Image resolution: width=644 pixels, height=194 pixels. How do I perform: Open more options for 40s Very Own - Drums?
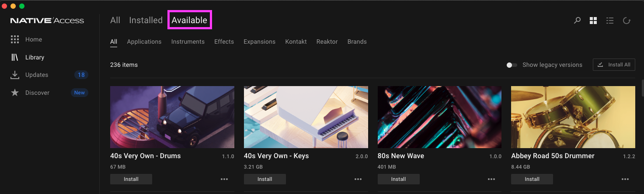click(x=224, y=179)
